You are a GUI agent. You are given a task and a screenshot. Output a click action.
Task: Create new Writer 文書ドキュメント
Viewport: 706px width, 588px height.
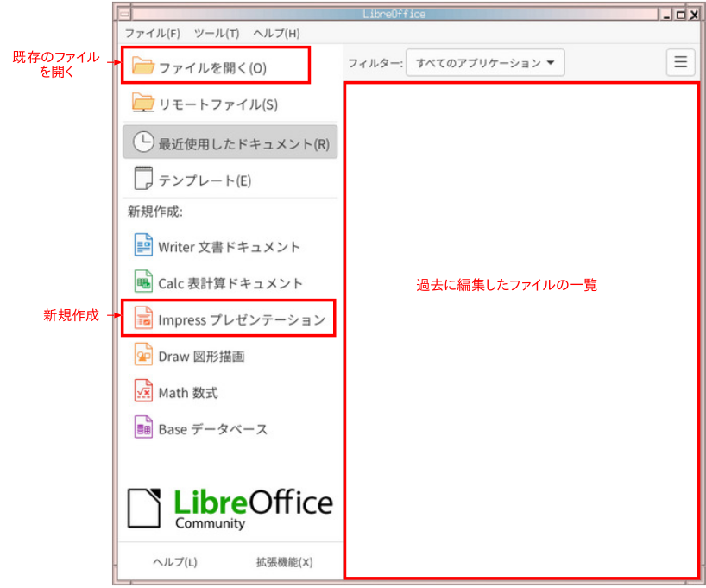[x=229, y=247]
